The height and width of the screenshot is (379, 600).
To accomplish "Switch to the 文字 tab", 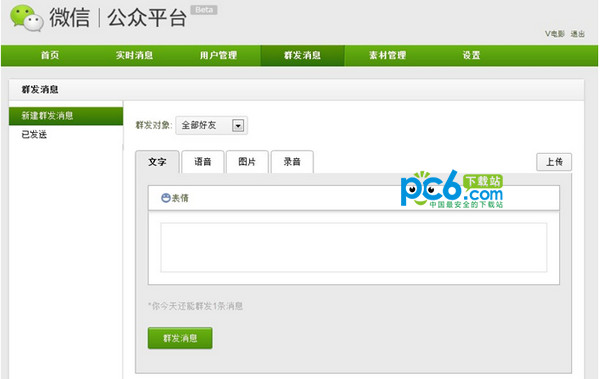I will coord(157,162).
